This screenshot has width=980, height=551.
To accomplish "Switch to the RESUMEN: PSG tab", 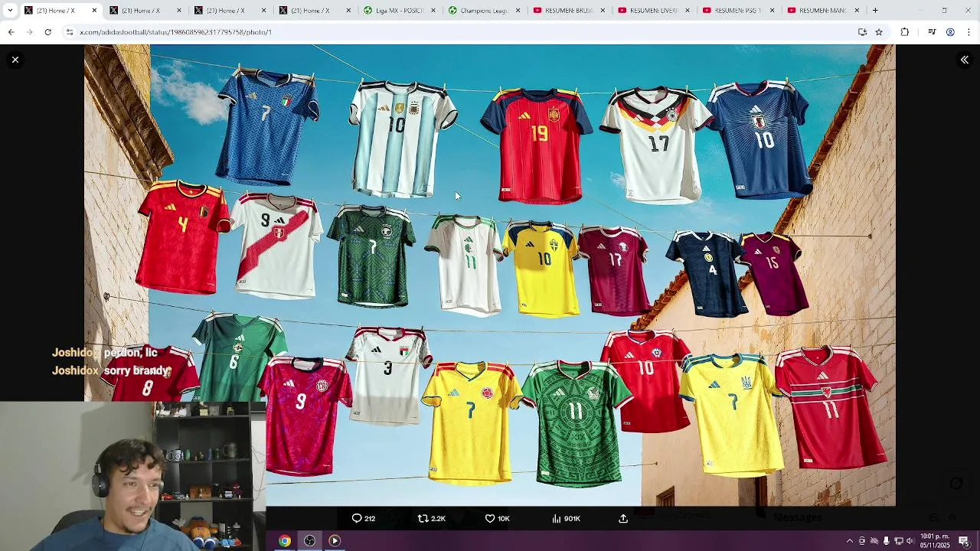I will pos(737,11).
